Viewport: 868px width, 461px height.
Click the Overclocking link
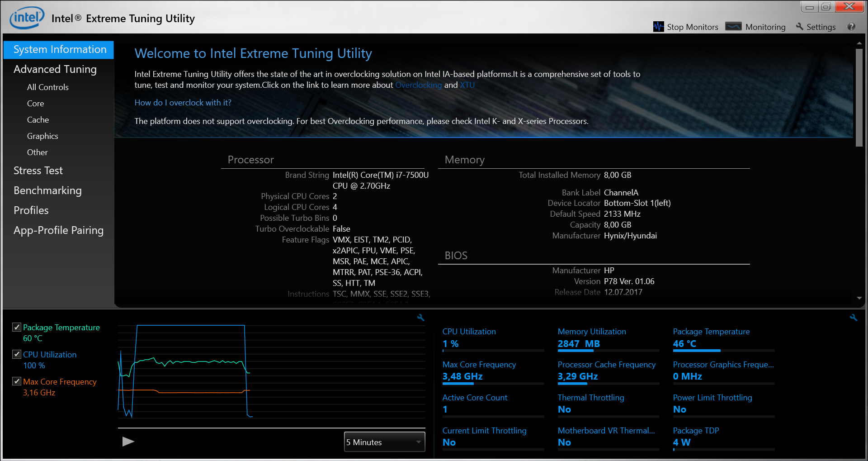click(419, 85)
